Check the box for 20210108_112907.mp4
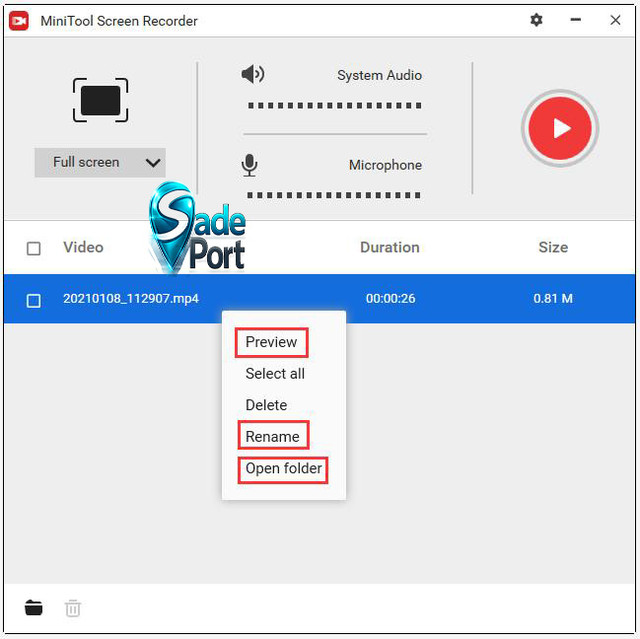Viewport: 640px width, 639px height. pyautogui.click(x=33, y=300)
